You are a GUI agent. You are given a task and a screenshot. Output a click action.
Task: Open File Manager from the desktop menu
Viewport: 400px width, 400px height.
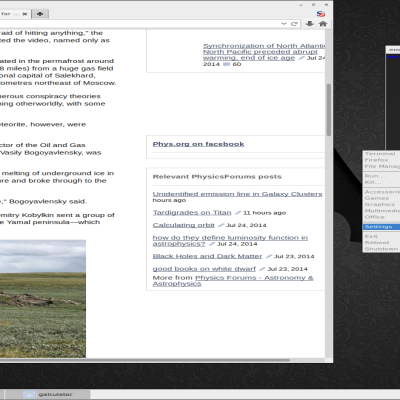click(382, 166)
